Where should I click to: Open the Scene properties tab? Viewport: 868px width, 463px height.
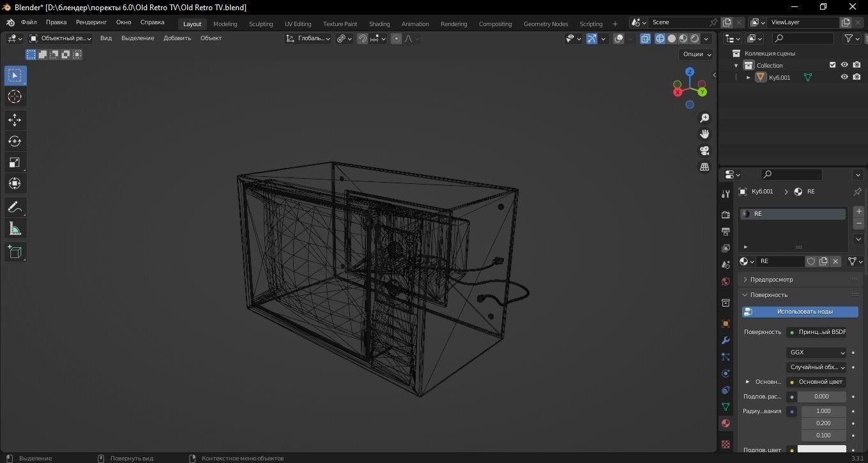726,264
